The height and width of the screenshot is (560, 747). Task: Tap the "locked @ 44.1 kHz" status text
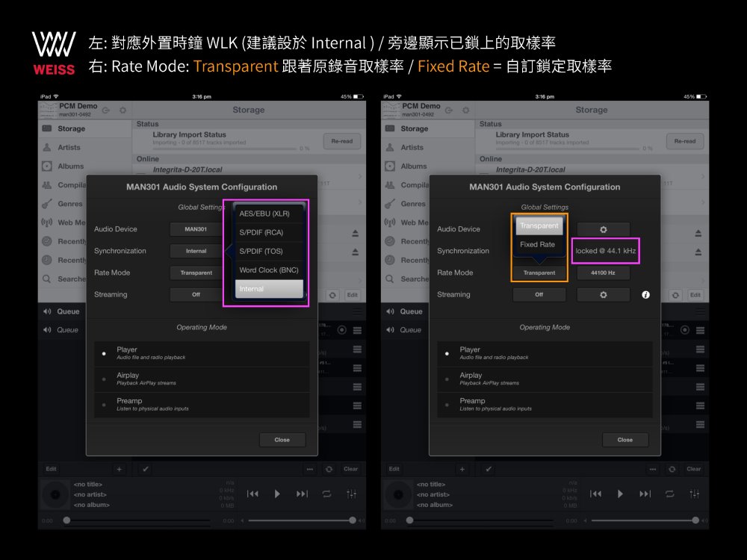pyautogui.click(x=606, y=251)
